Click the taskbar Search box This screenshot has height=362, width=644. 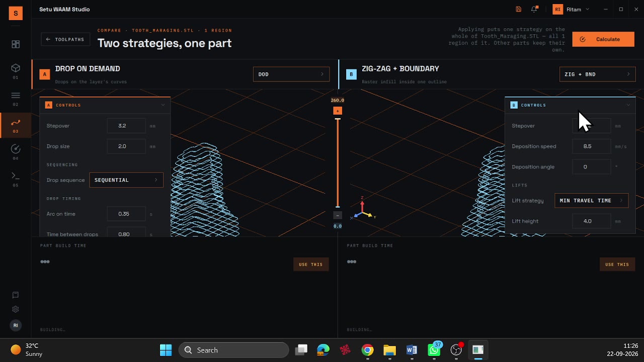(234, 350)
